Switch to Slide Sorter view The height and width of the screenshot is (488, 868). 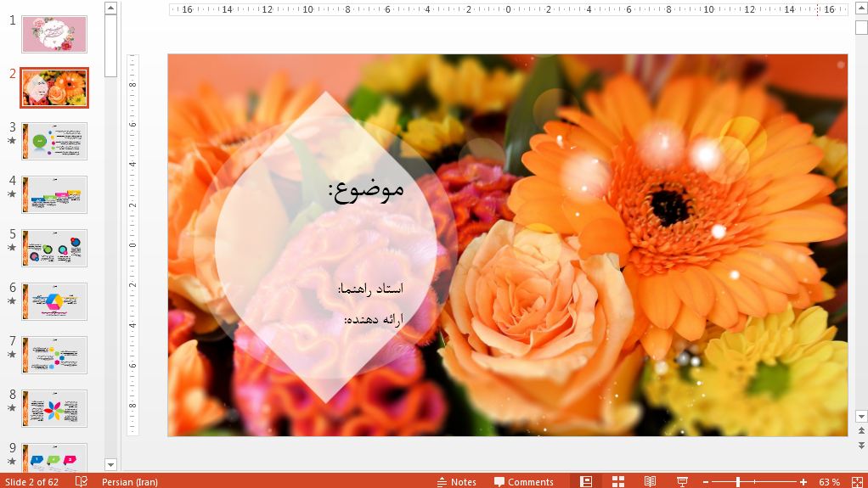(x=617, y=481)
